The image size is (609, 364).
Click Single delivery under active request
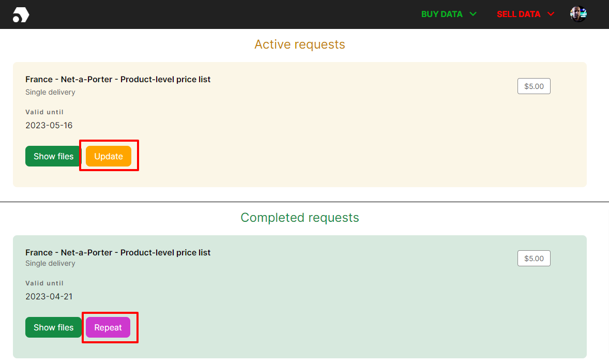[x=50, y=92]
